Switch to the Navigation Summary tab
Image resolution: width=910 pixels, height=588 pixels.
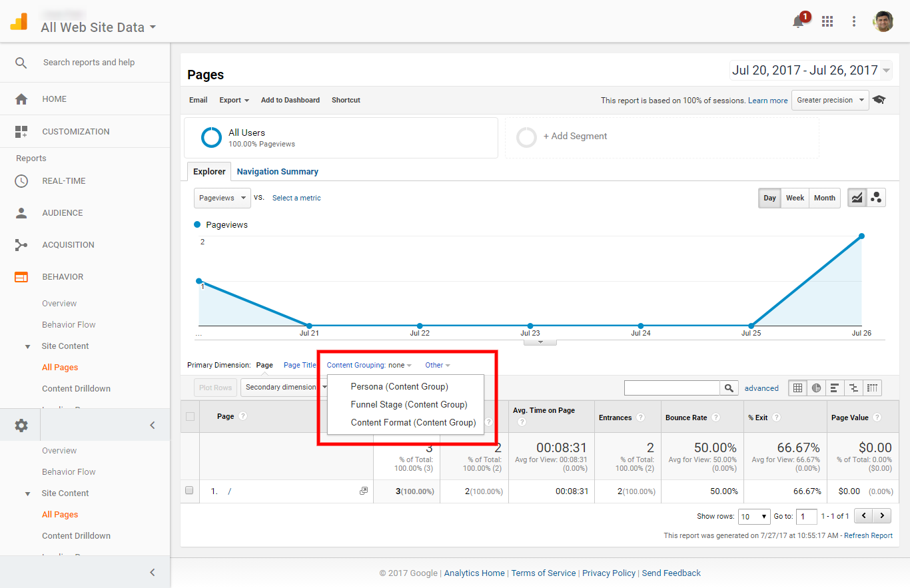point(278,171)
